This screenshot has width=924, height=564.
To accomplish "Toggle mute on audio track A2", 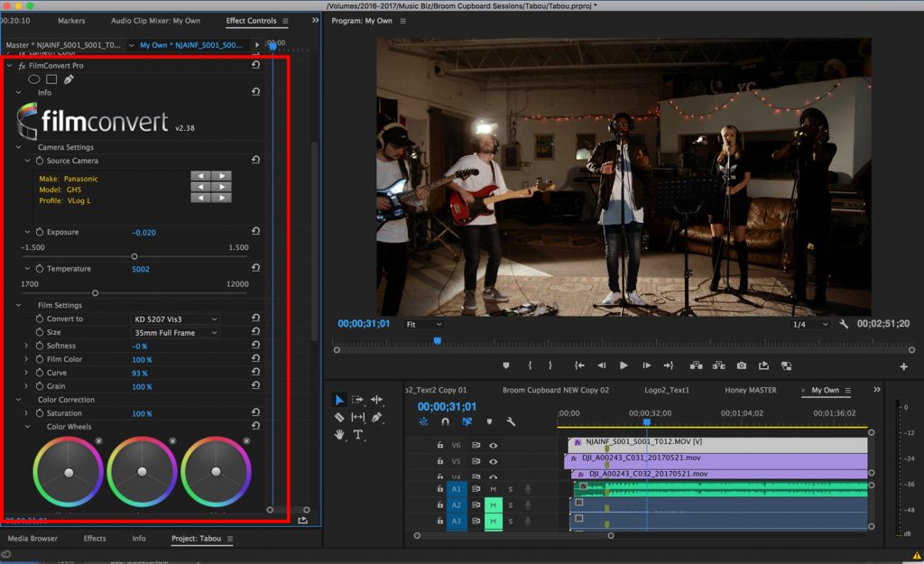I will coord(493,505).
